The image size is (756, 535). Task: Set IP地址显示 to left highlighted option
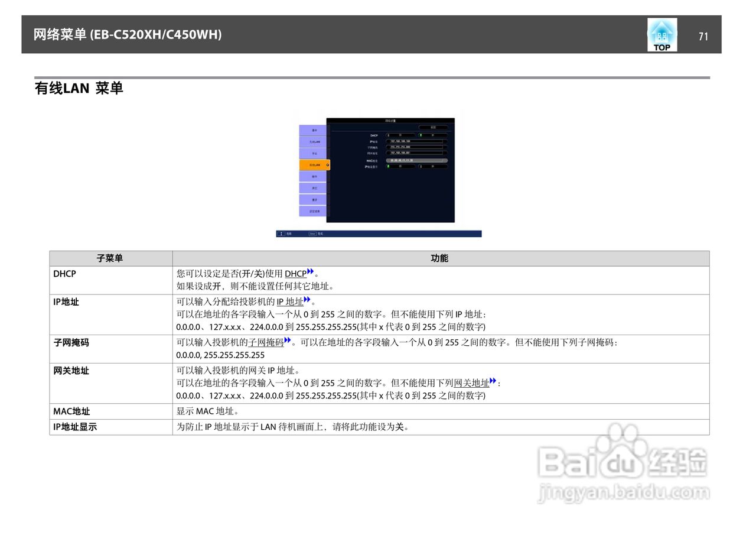click(400, 166)
